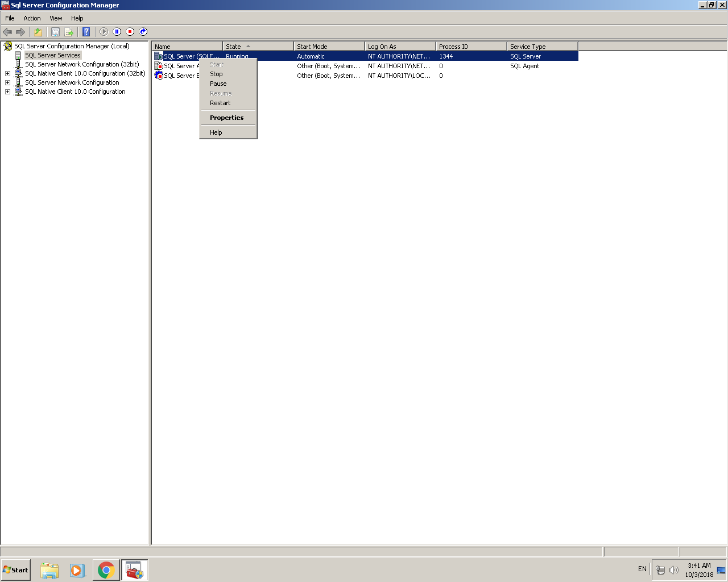Sort by the Name column header
The image size is (728, 582).
pos(187,47)
